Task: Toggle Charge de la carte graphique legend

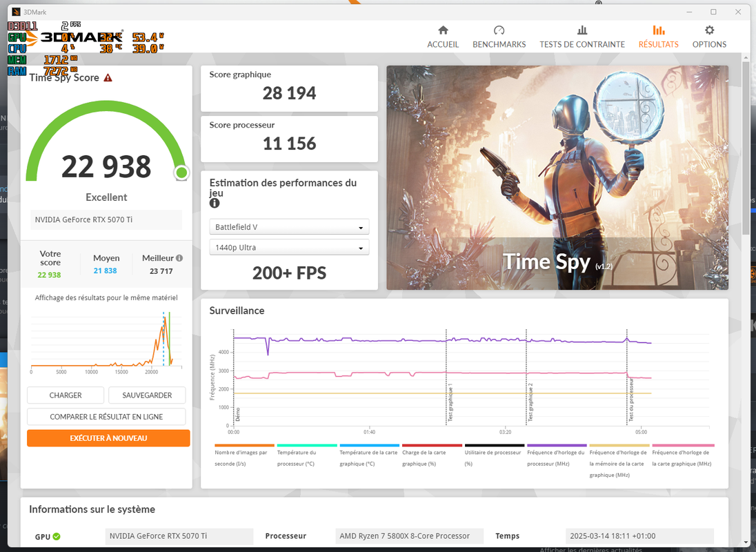Action: coord(432,457)
